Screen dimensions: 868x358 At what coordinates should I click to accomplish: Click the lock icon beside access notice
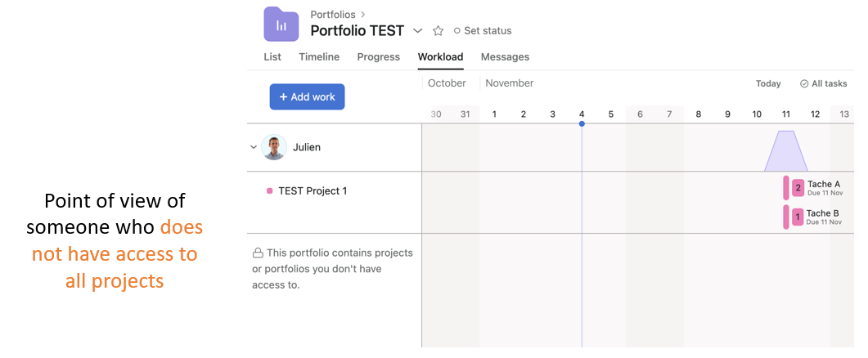258,253
